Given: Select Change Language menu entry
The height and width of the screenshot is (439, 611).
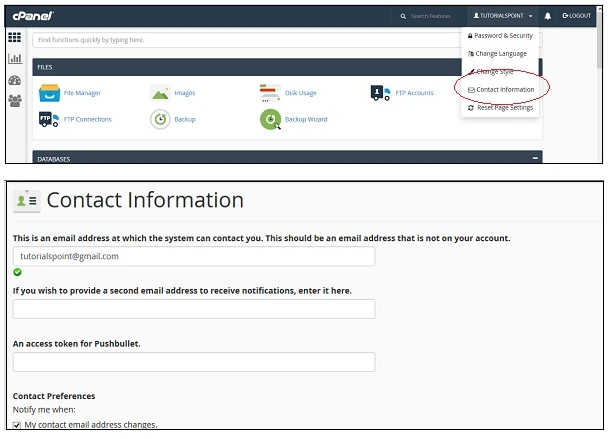Looking at the screenshot, I should (500, 54).
